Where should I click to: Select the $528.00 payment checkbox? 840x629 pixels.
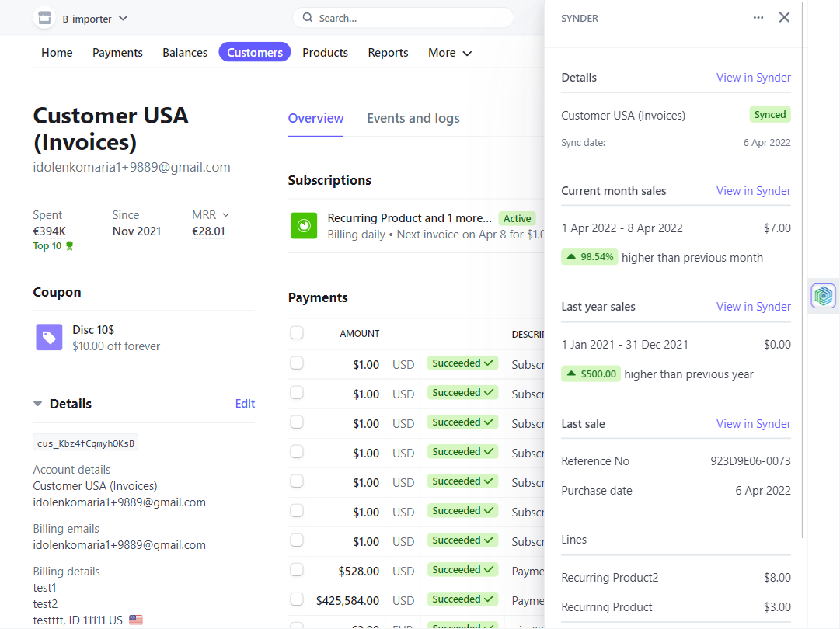click(x=297, y=569)
